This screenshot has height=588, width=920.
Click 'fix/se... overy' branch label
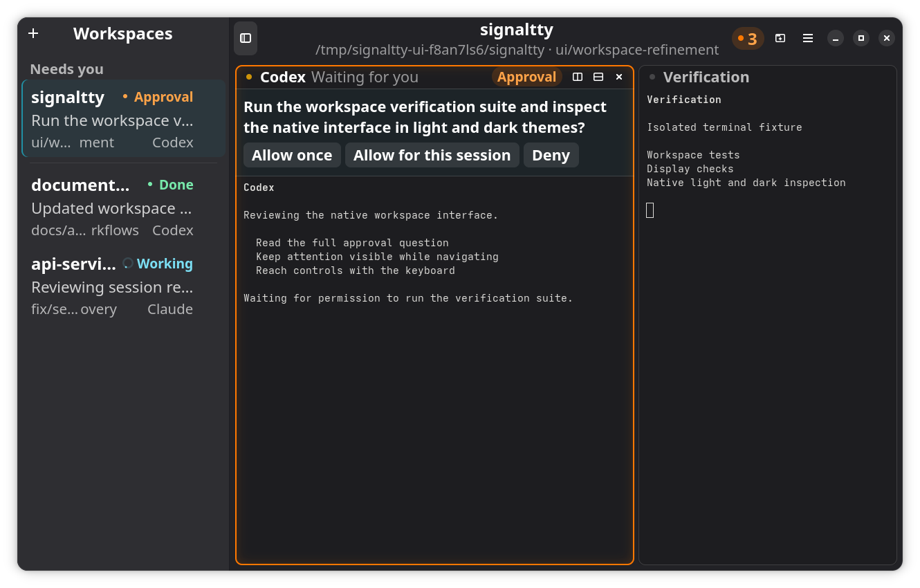[74, 309]
